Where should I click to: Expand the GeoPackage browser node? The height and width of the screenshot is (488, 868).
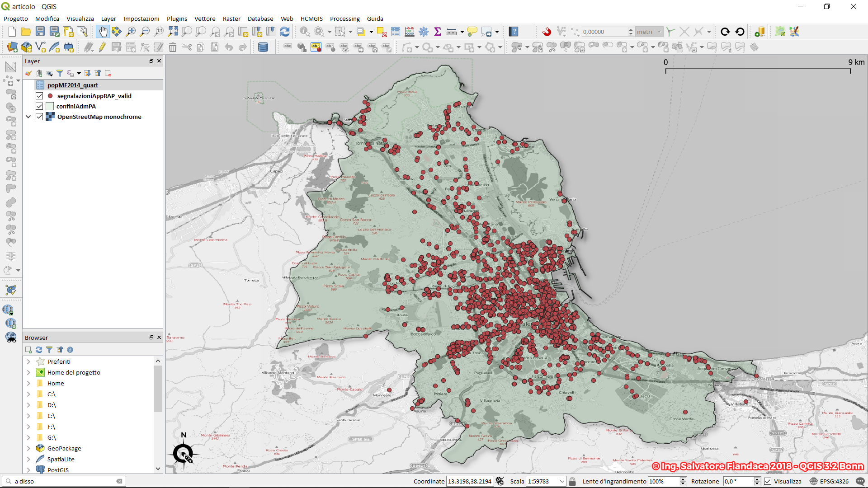28,448
